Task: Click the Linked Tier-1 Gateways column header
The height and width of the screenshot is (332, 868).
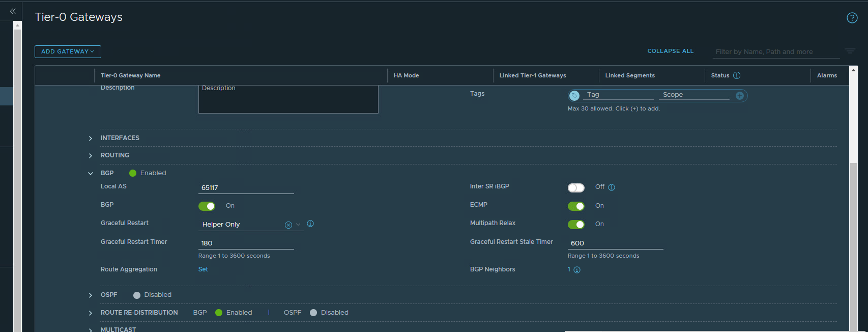Action: (x=533, y=75)
